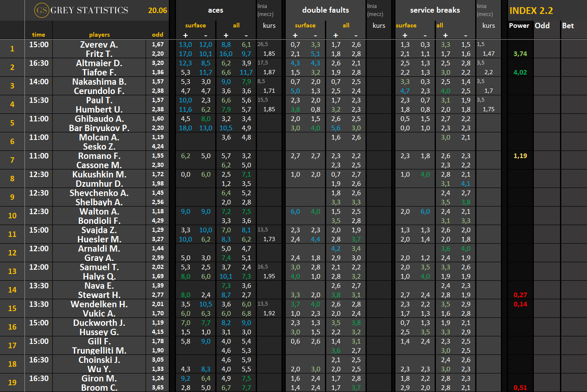587x392 pixels.
Task: Click the GS Grey Statistics logo
Action: click(81, 10)
